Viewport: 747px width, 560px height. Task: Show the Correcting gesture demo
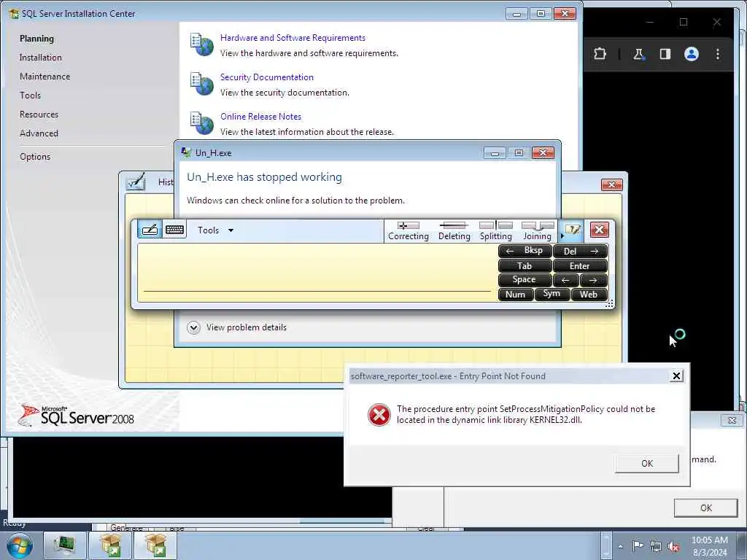click(x=409, y=231)
